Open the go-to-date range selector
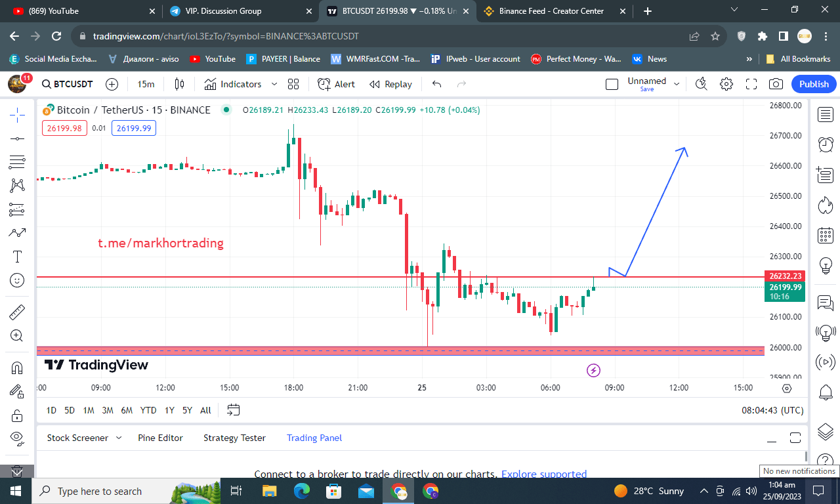Screen dimensions: 840x504 [x=233, y=410]
